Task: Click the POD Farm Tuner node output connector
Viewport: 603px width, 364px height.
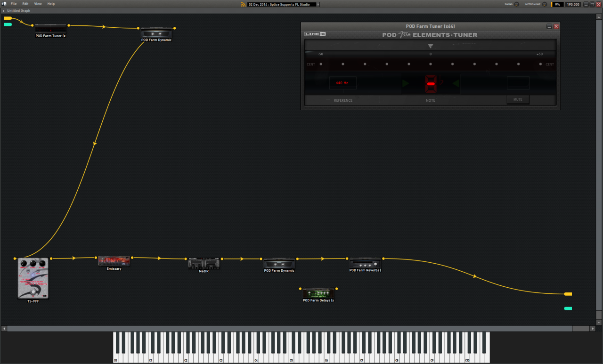Action: pyautogui.click(x=69, y=25)
